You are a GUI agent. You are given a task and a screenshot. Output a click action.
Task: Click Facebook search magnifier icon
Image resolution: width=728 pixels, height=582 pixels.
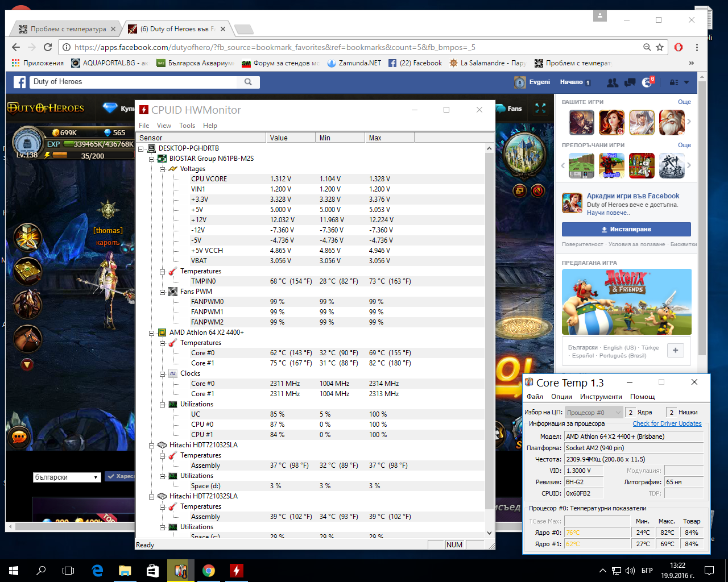[248, 82]
